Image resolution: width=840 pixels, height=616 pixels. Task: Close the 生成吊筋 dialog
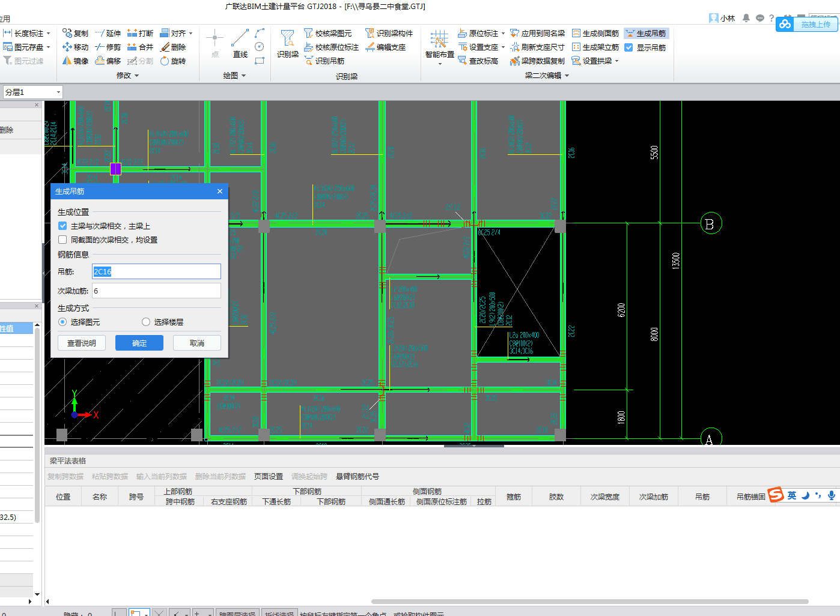coord(220,191)
